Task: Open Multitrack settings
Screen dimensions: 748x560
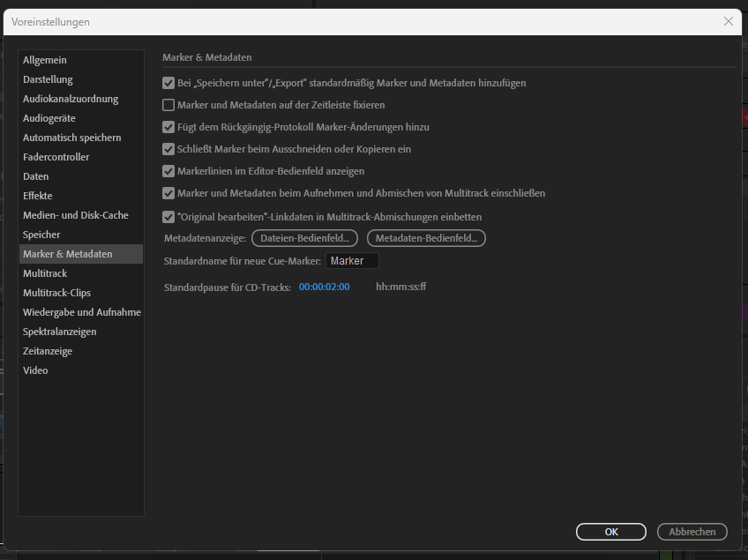Action: pos(45,273)
